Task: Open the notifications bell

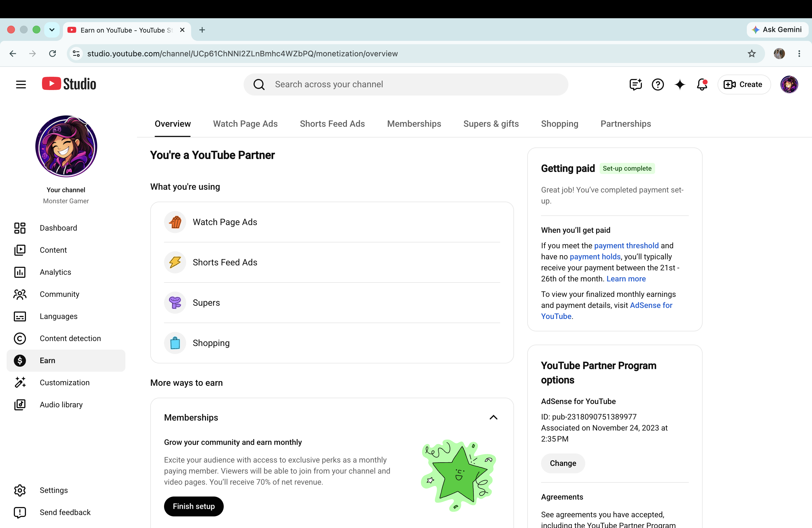Action: [702, 84]
